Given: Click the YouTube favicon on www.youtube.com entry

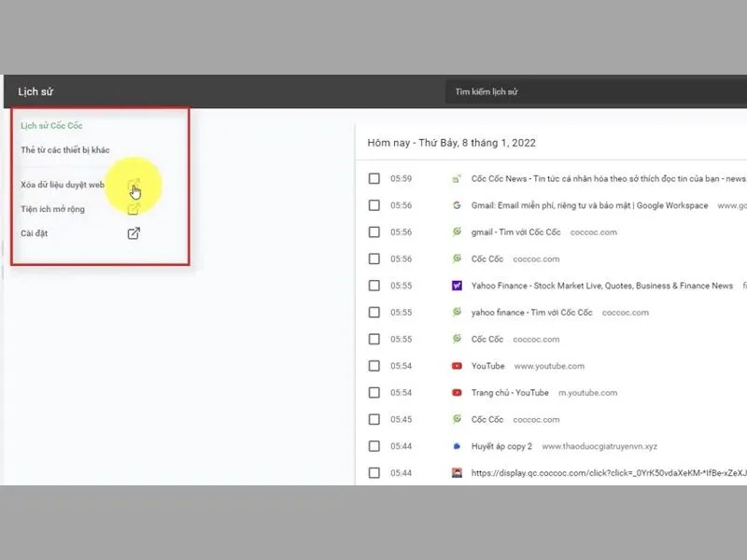Looking at the screenshot, I should [457, 366].
